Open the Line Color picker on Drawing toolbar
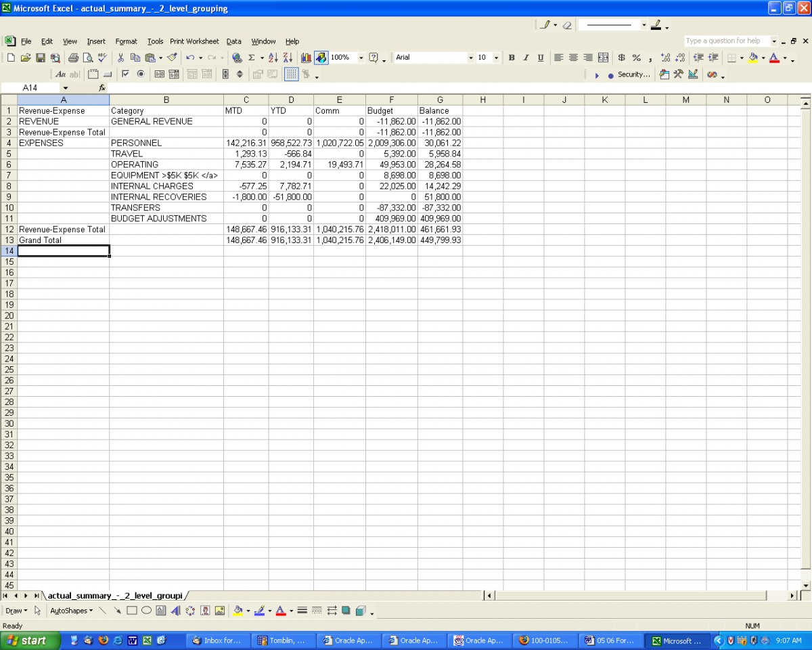The width and height of the screenshot is (812, 650). [x=258, y=611]
